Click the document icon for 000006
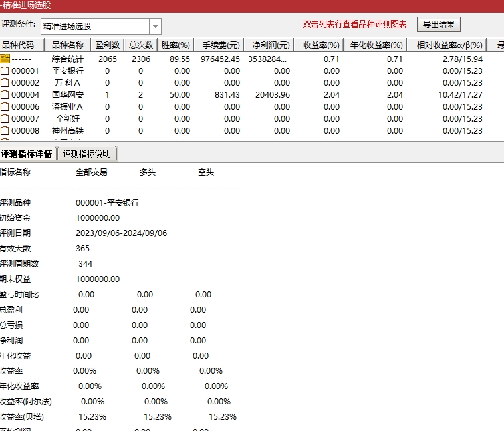The image size is (504, 431). (x=5, y=107)
